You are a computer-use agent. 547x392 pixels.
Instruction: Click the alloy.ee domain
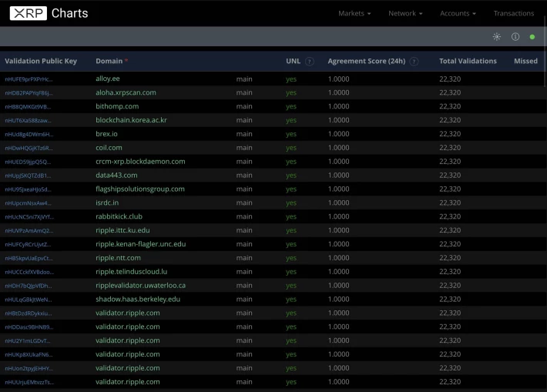coord(108,79)
